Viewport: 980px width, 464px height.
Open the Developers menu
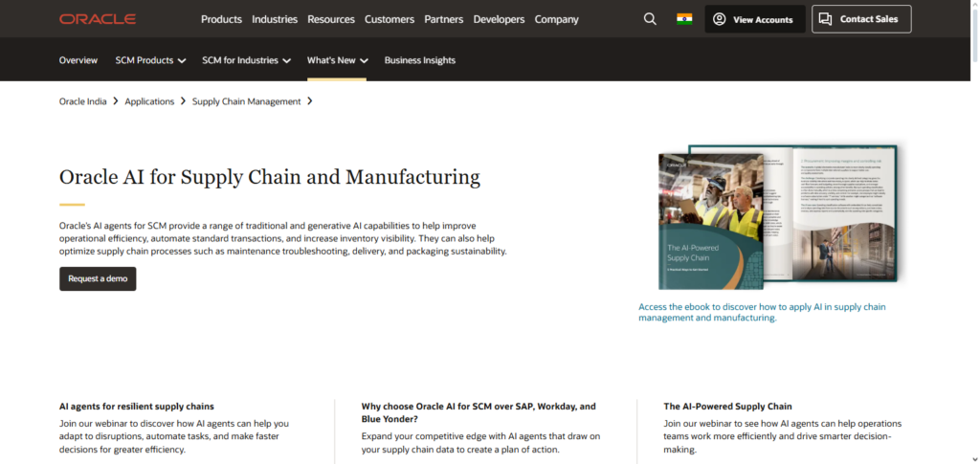499,19
